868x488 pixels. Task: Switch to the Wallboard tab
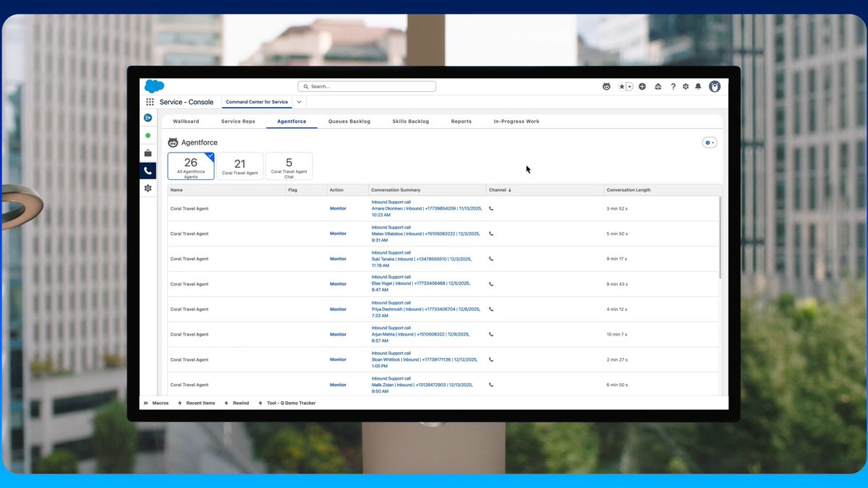[186, 121]
